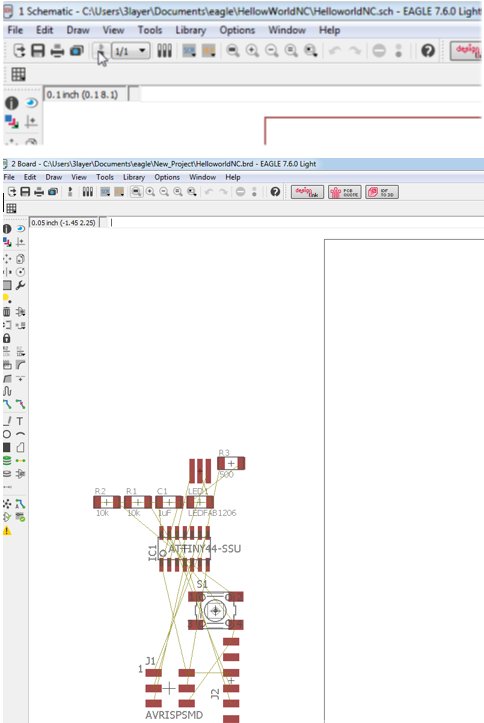Select Mirror tool in Board side toolbar

(7, 272)
